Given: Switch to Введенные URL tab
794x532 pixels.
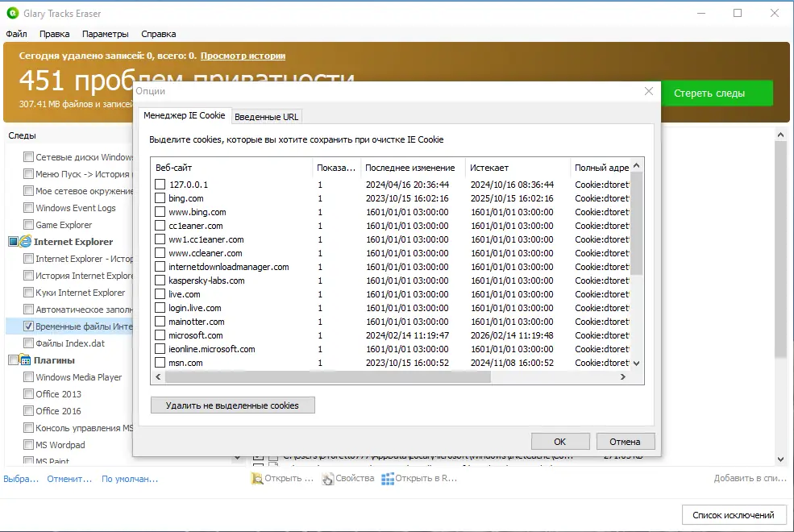Looking at the screenshot, I should (x=266, y=117).
